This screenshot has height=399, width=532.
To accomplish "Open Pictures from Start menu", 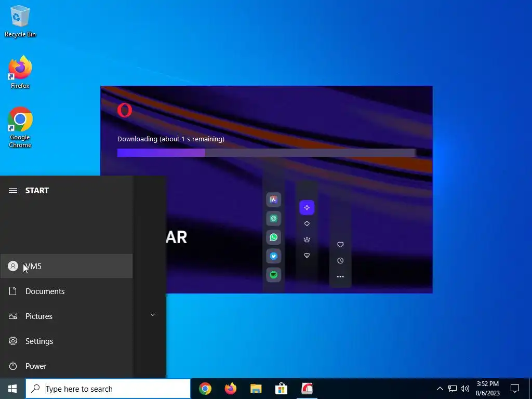I will point(66,316).
